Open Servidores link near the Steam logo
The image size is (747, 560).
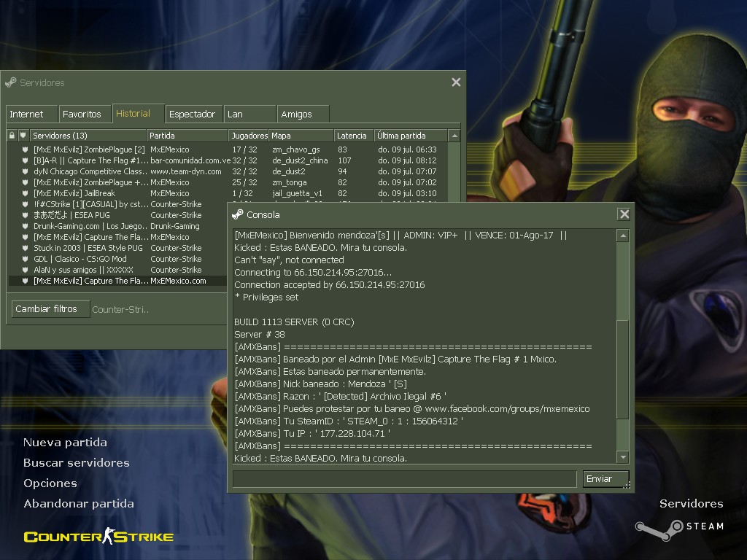pyautogui.click(x=692, y=504)
